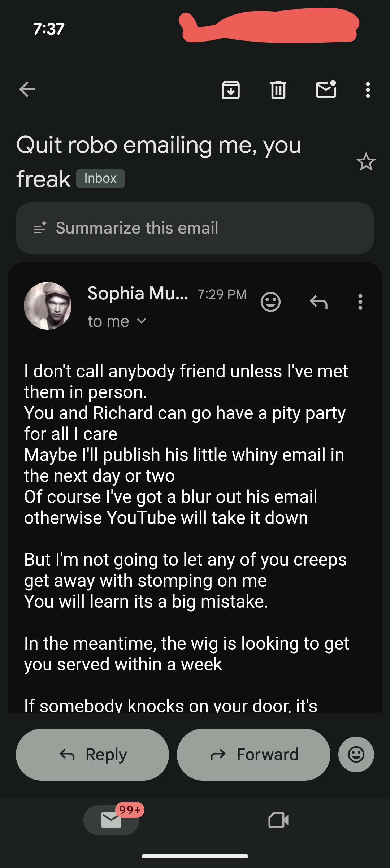Open the top overflow menu

(x=368, y=90)
